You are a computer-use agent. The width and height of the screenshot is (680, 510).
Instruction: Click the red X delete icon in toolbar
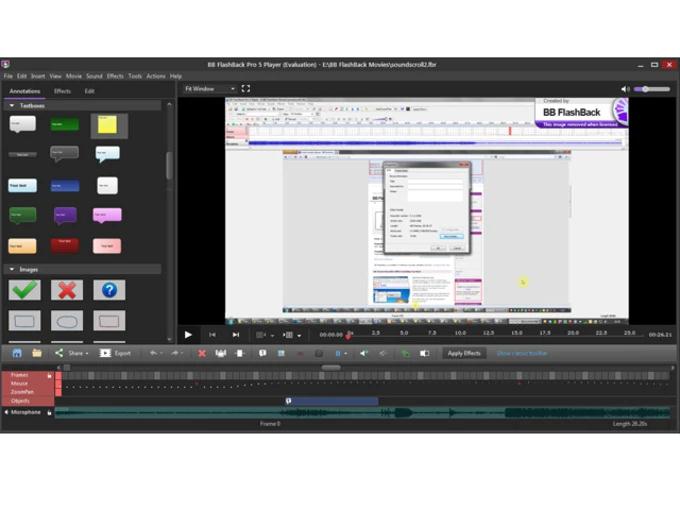pyautogui.click(x=202, y=353)
